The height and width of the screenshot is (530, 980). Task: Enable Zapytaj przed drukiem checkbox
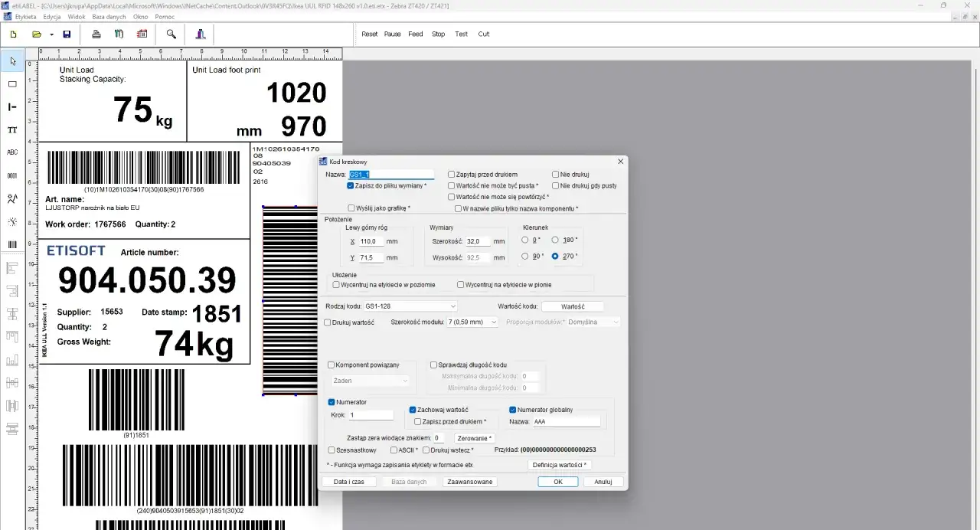pyautogui.click(x=452, y=175)
